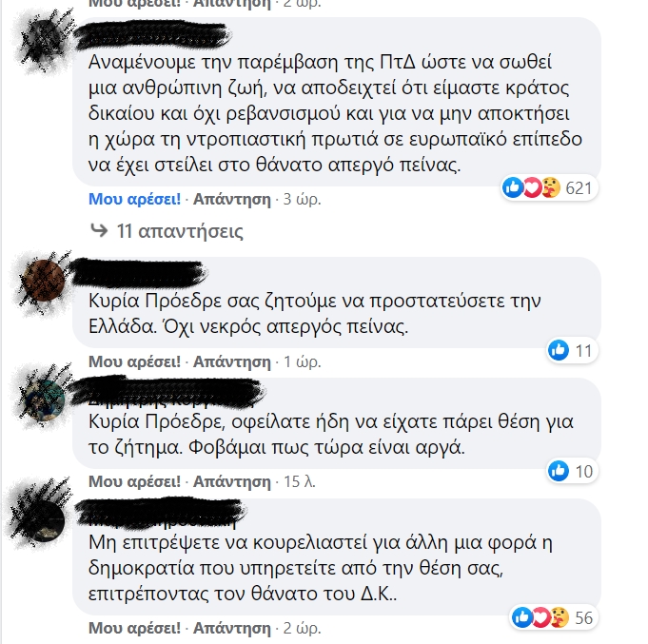The width and height of the screenshot is (648, 644).
Task: Click the care emoji on the 56-reaction comment
Action: [x=560, y=617]
